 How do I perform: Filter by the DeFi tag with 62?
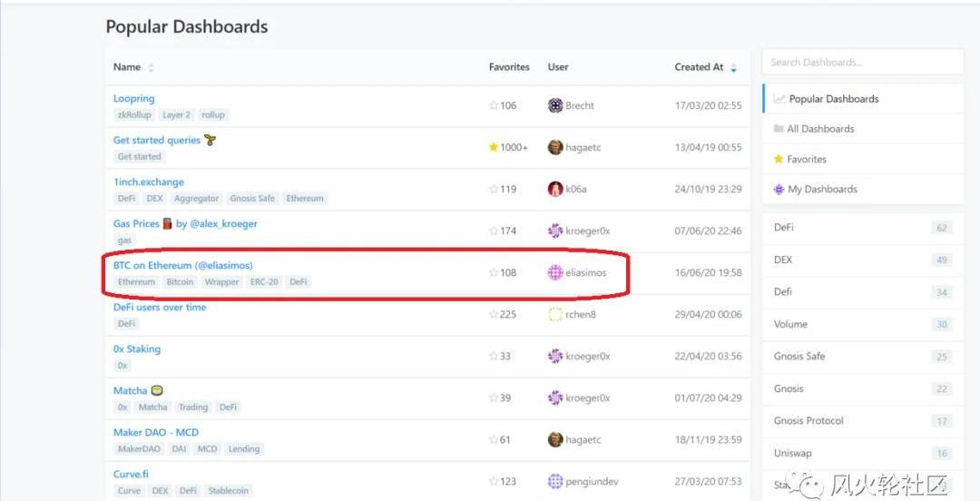[863, 228]
